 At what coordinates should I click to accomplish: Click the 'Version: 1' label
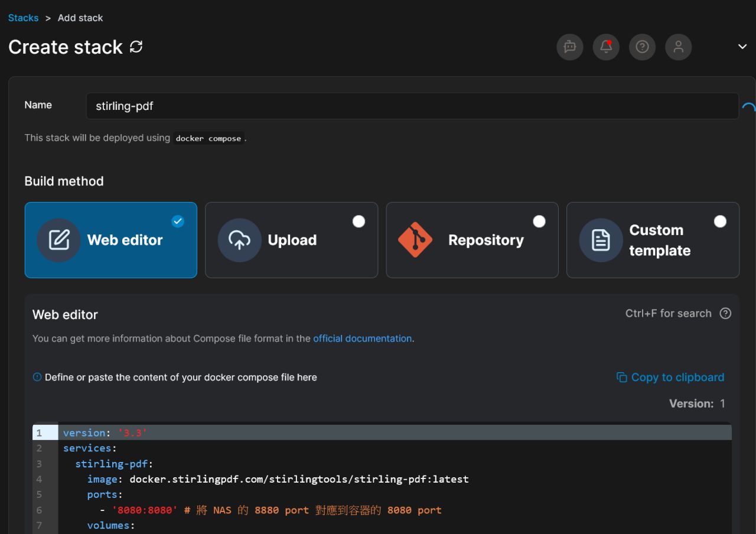coord(697,403)
